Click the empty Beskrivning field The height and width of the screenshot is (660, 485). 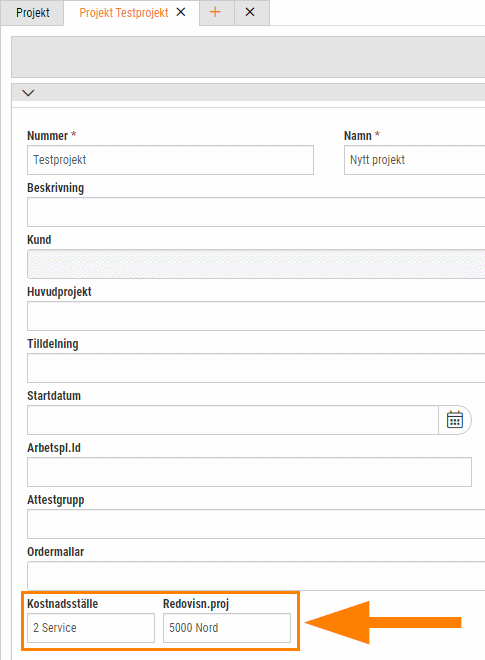tap(256, 212)
